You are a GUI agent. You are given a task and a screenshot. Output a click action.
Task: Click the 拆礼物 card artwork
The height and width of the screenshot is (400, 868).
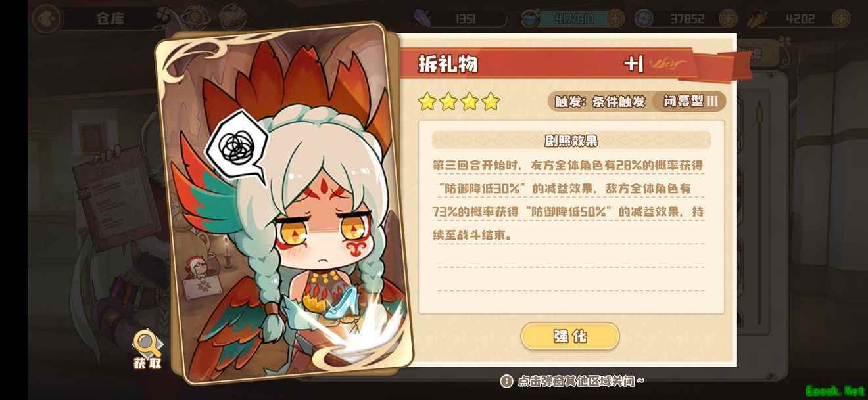tap(283, 204)
